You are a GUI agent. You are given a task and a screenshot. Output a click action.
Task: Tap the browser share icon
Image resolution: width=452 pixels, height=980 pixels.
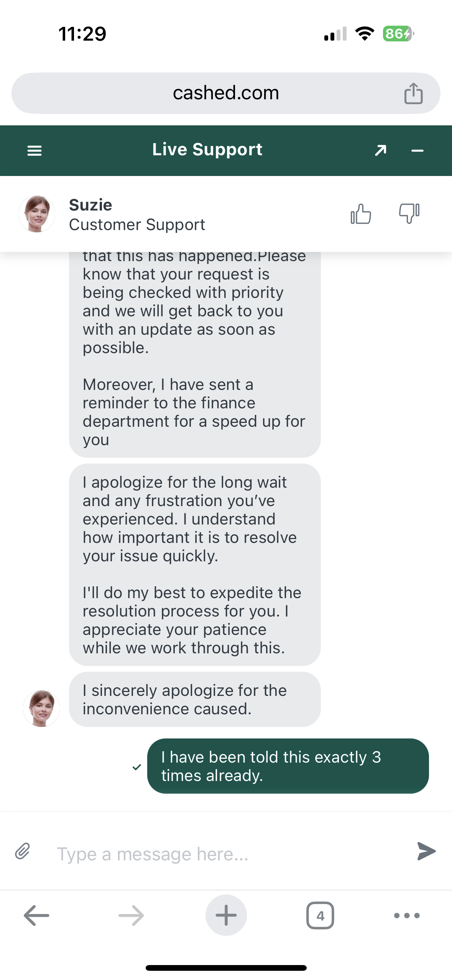pos(413,94)
